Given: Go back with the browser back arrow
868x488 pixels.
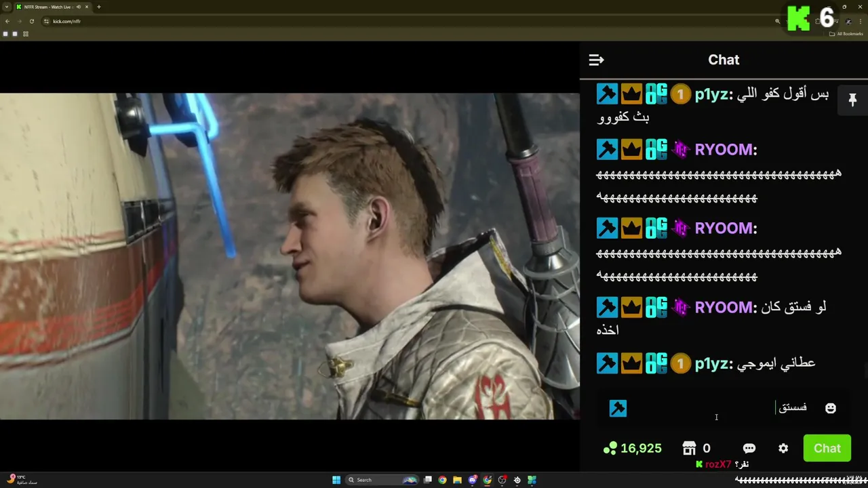Looking at the screenshot, I should [x=7, y=21].
